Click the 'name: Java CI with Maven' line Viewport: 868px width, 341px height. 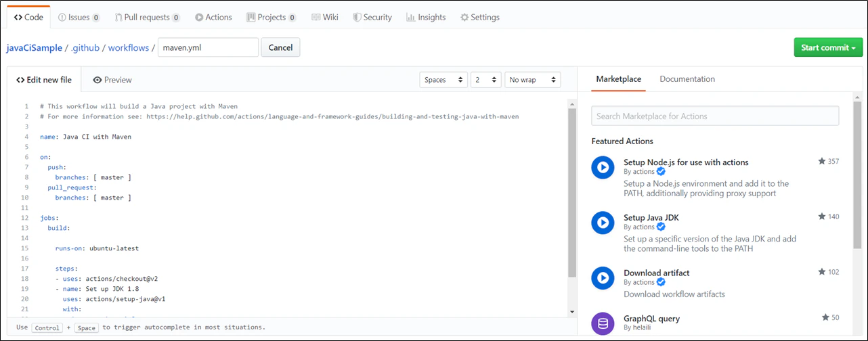(85, 137)
